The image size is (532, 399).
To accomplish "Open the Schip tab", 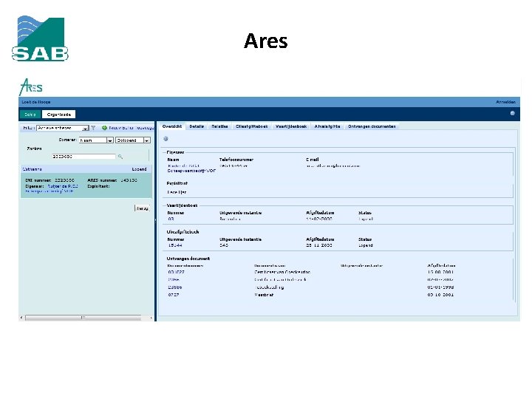I will tap(30, 115).
